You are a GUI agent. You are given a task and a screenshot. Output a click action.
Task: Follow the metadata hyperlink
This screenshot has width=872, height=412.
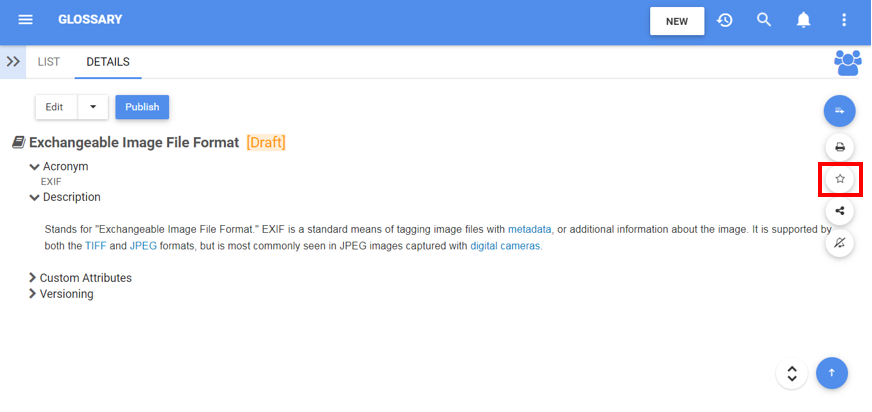(x=530, y=229)
